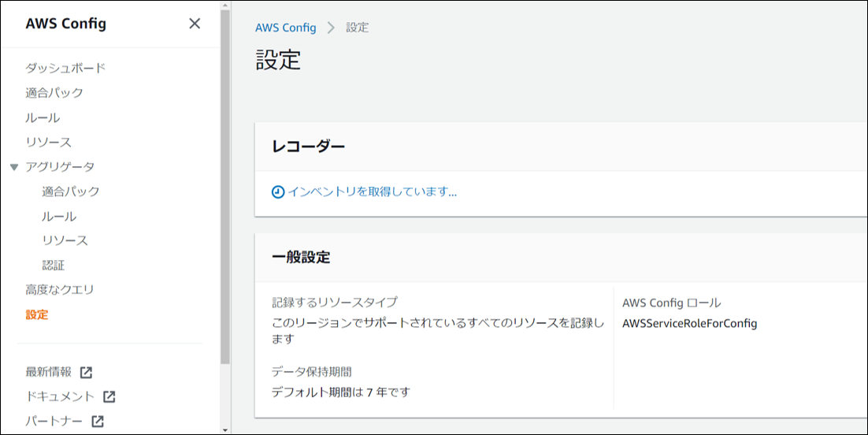
Task: Open ルール under アグリゲータ
Action: [59, 216]
